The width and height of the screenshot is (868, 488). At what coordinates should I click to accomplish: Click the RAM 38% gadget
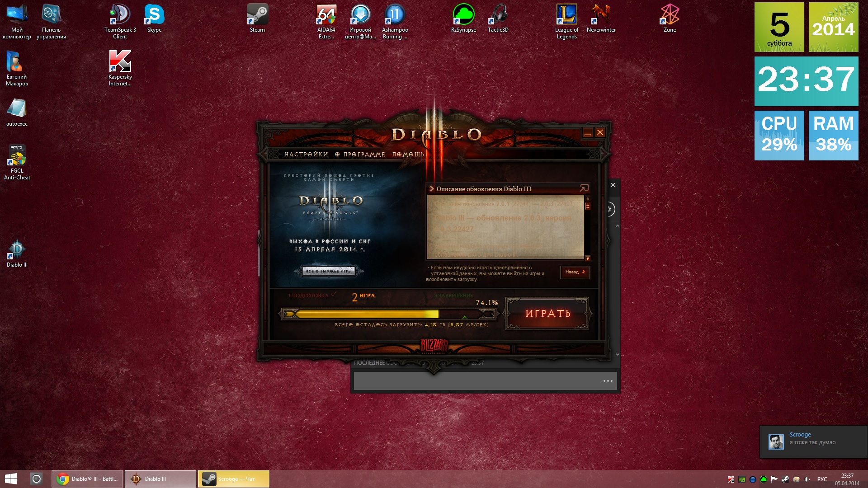click(x=833, y=136)
